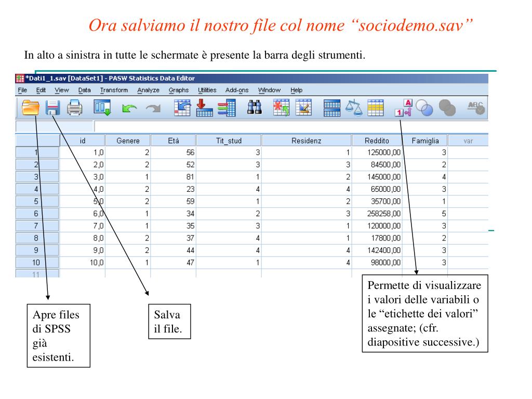Image resolution: width=532 pixels, height=399 pixels.
Task: Click the PASW application icon in title bar
Action: (20, 79)
